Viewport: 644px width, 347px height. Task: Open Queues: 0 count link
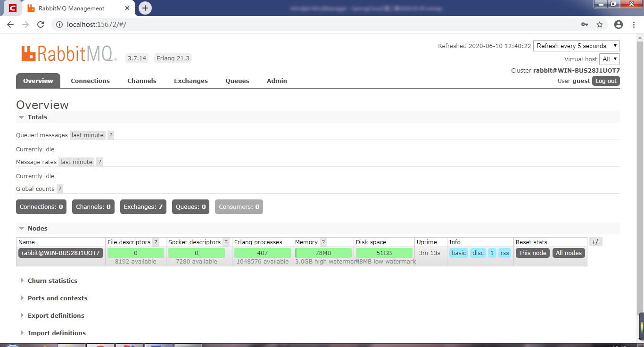pyautogui.click(x=191, y=207)
